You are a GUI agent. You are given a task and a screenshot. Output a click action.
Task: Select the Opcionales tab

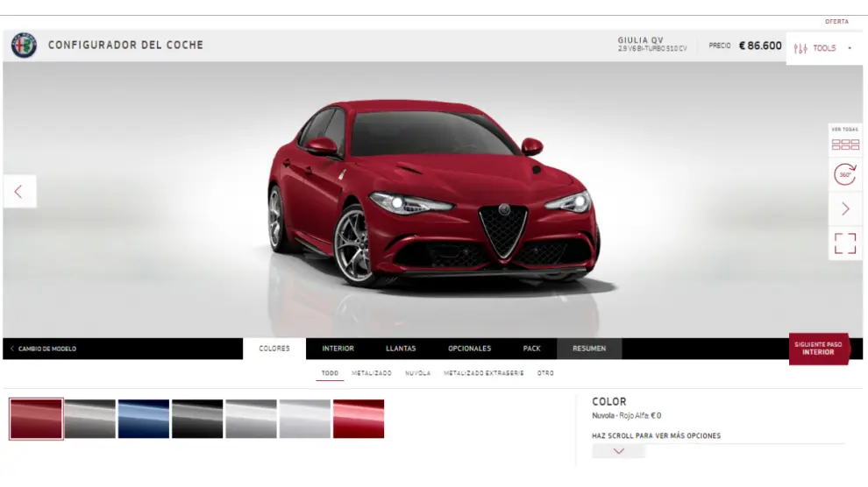click(469, 349)
